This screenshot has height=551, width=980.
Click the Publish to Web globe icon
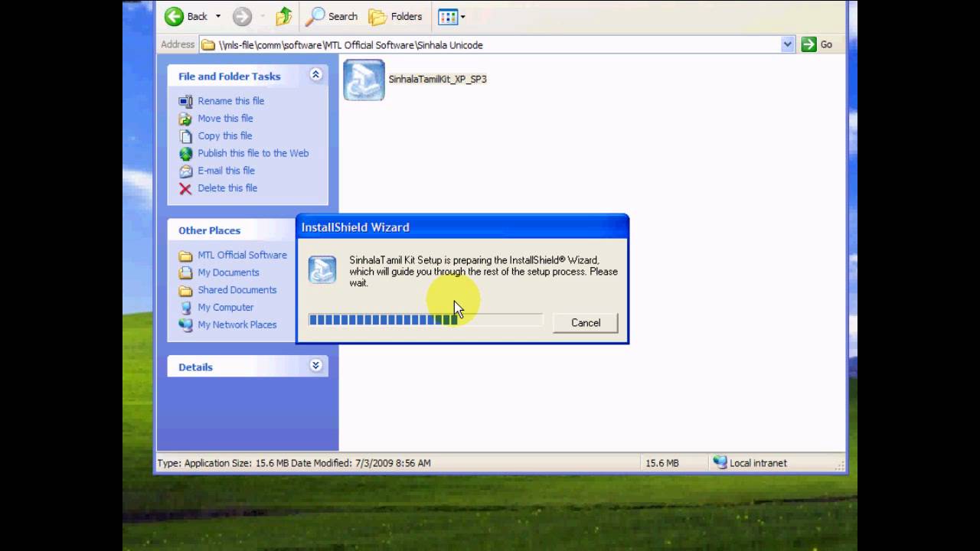pyautogui.click(x=185, y=154)
